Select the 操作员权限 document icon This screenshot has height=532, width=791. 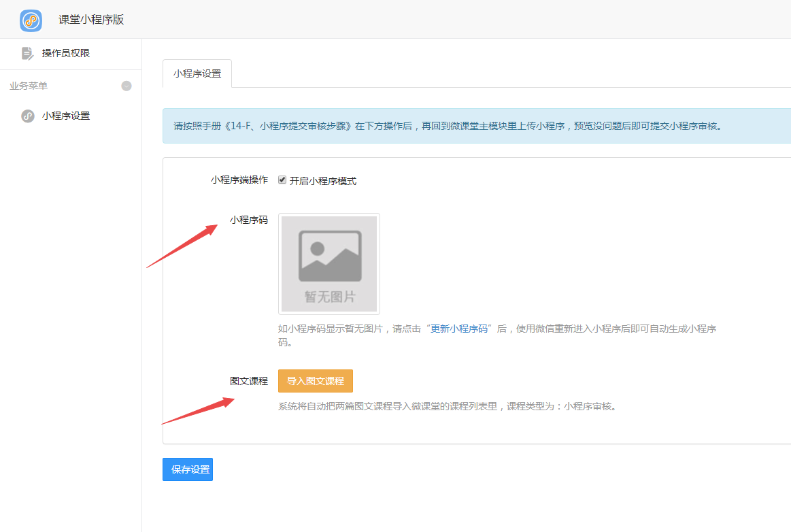click(x=27, y=52)
